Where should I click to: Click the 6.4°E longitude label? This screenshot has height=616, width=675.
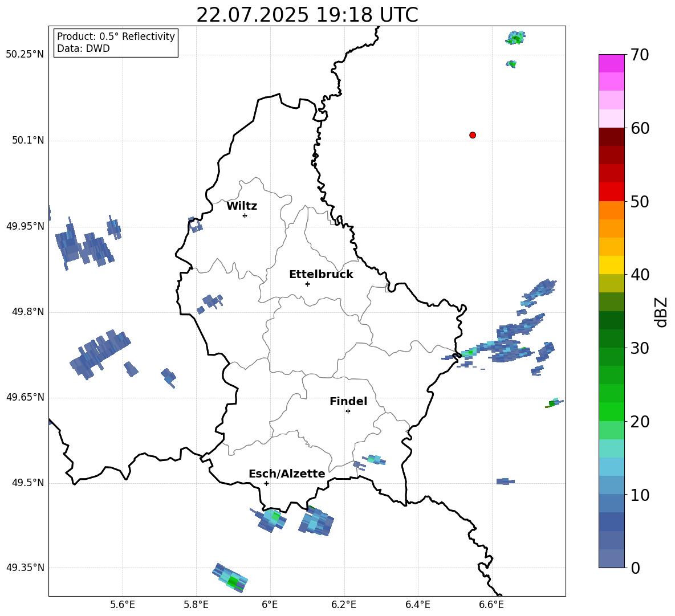tap(417, 605)
